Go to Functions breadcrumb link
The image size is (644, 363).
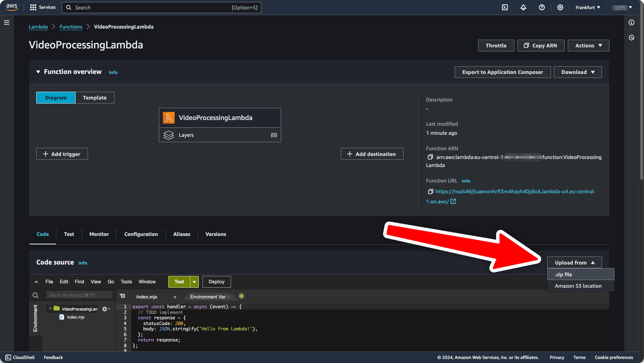click(71, 27)
